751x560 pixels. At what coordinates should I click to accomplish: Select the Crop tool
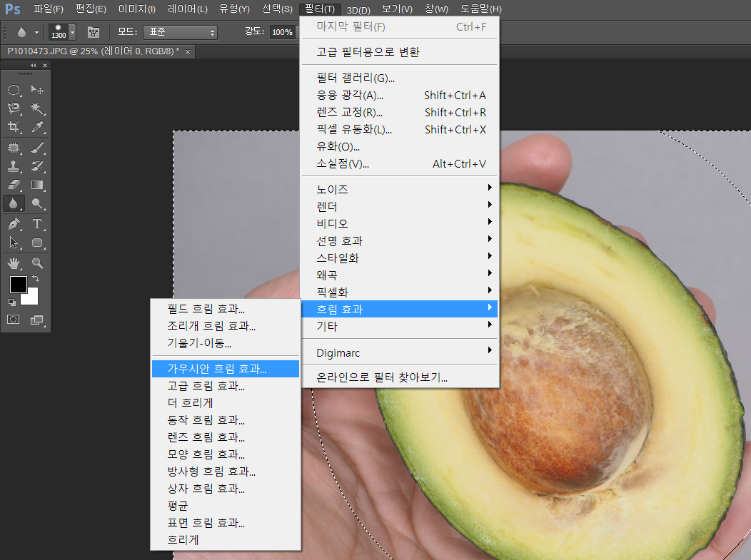point(14,126)
